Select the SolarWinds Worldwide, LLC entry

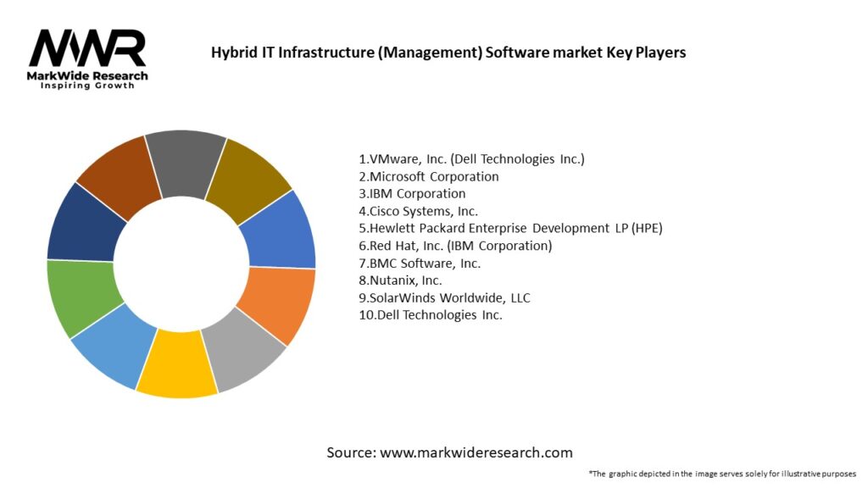(444, 297)
